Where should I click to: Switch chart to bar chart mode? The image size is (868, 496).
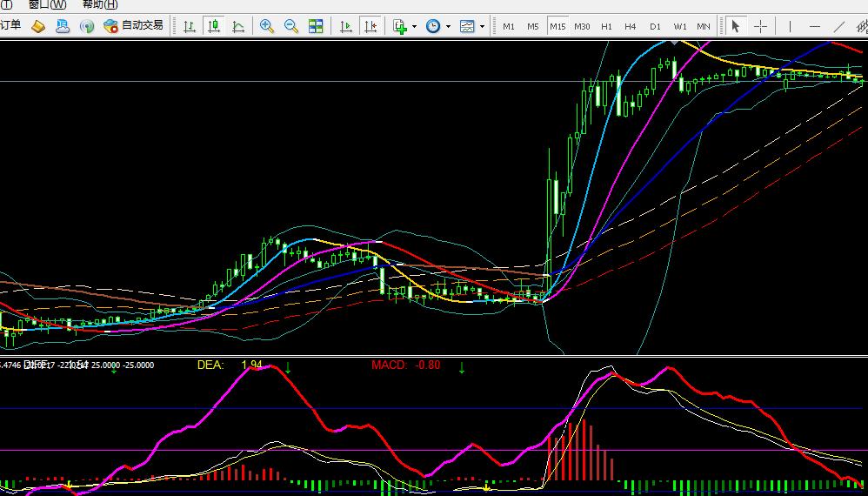pos(190,26)
